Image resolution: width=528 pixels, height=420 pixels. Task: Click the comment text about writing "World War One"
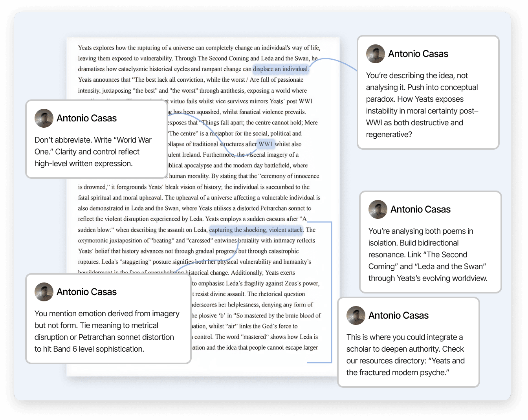click(x=93, y=152)
